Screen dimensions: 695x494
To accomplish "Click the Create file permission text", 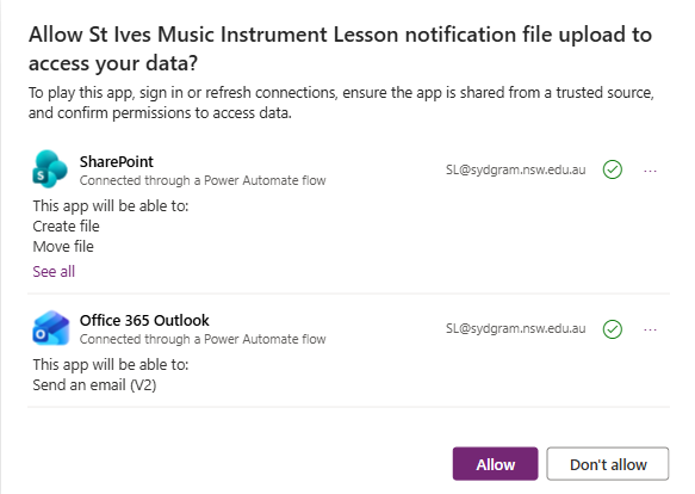I will 66,226.
